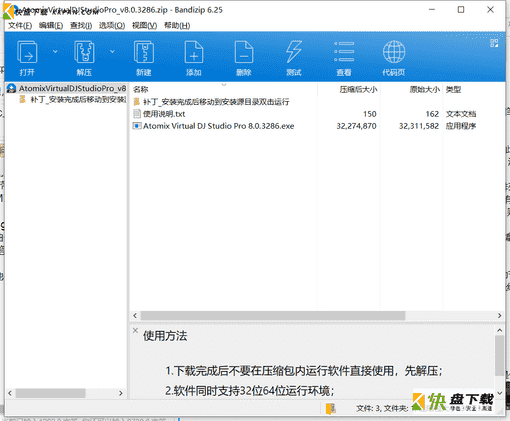Viewport: 510px width, 421px height.
Task: Click compressed size value 32,274,870
Action: (x=356, y=126)
